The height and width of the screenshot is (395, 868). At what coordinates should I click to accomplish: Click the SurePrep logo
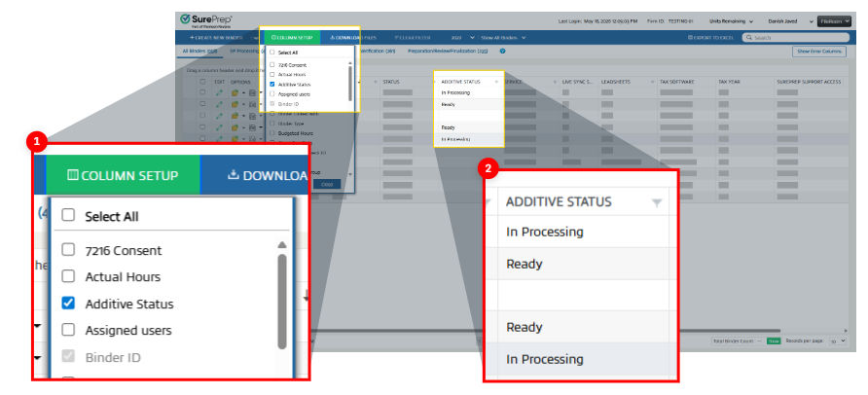[x=206, y=20]
